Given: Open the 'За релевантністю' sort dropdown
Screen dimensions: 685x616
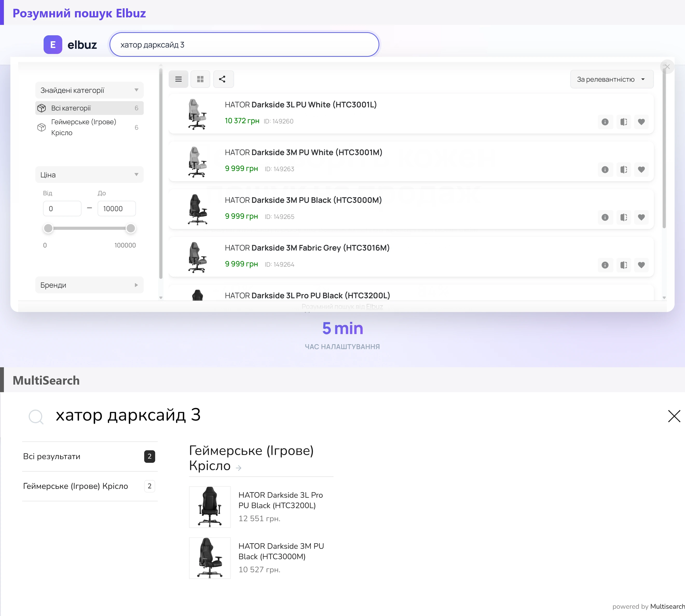Looking at the screenshot, I should pyautogui.click(x=612, y=79).
